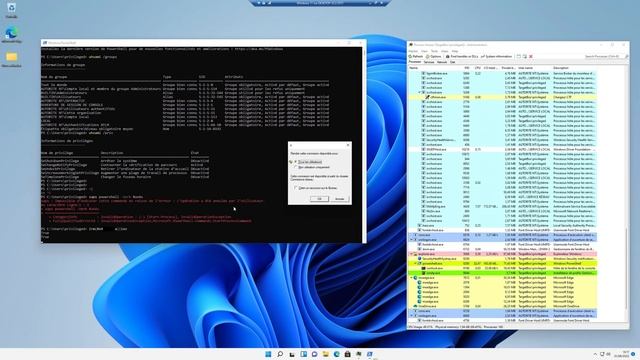Screen dimensions: 640x360
Task: Open the Hacker menu
Action: (413, 51)
